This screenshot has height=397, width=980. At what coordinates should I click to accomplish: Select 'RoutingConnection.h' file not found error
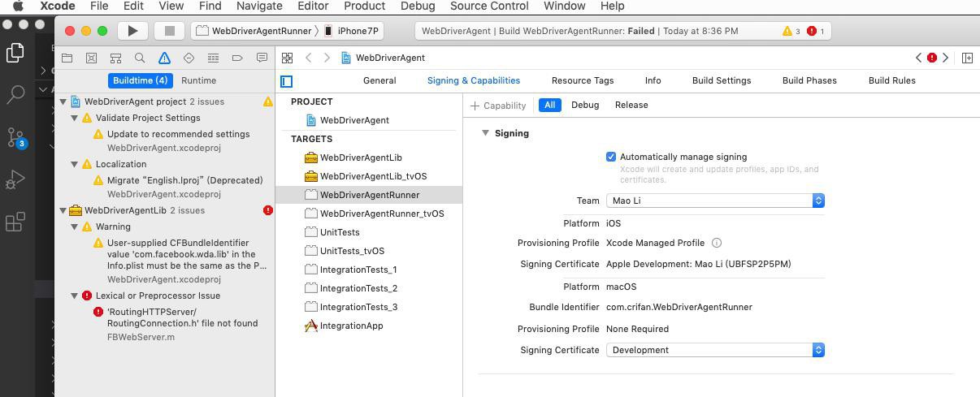point(183,317)
